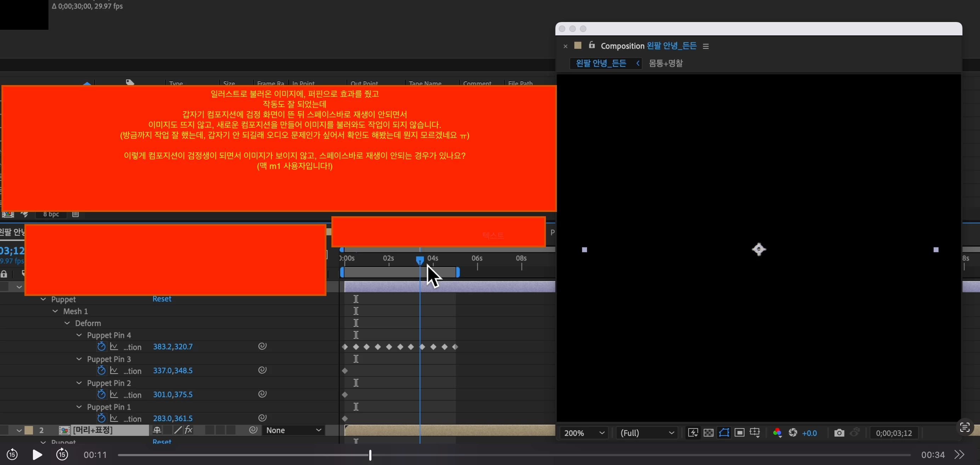Open grid and guide options icon

(x=755, y=433)
